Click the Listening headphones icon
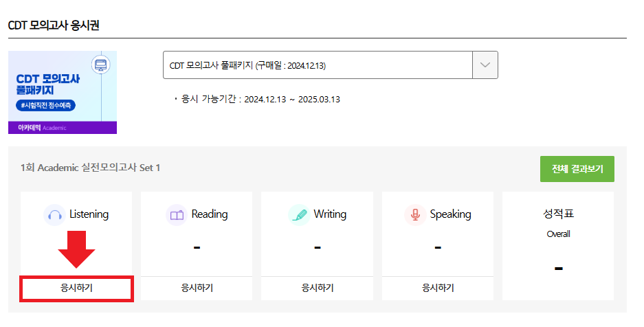 click(54, 215)
